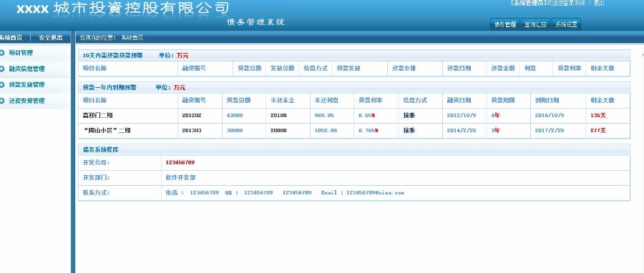
Task: Expand 贷款发放管理 using its plus icon
Action: point(2,85)
